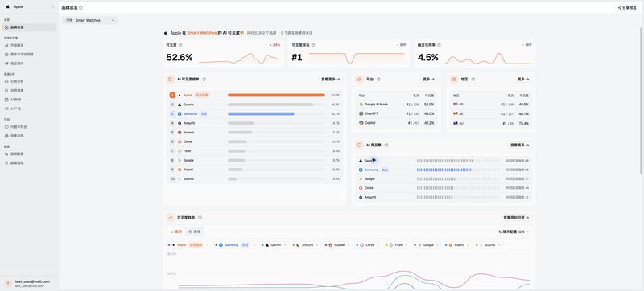Click ChatGPT platform row
This screenshot has height=291, width=644.
396,113
